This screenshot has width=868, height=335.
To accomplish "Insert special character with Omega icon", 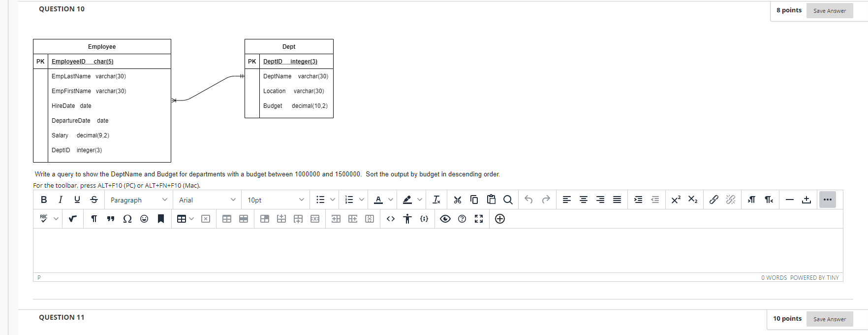I will [x=127, y=219].
